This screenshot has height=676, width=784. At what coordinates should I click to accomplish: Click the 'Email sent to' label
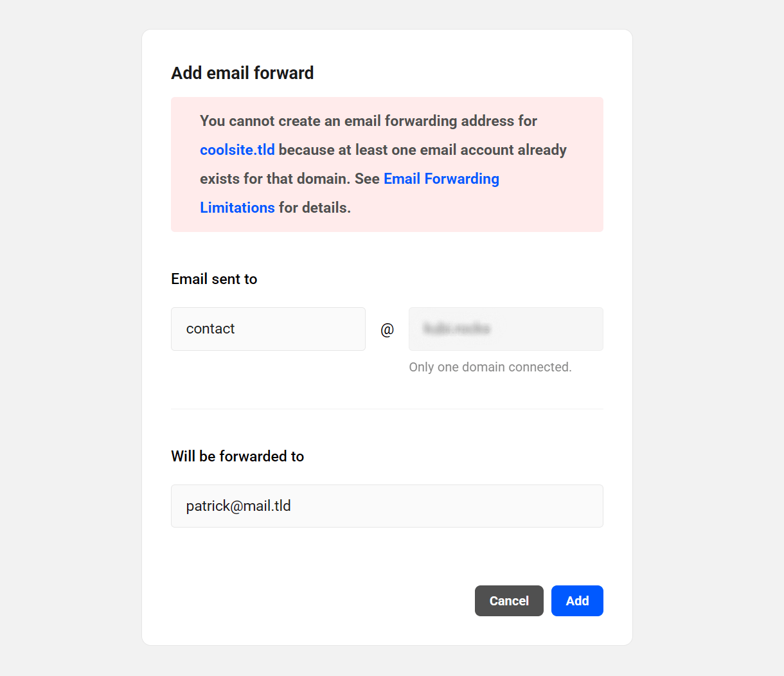click(214, 279)
